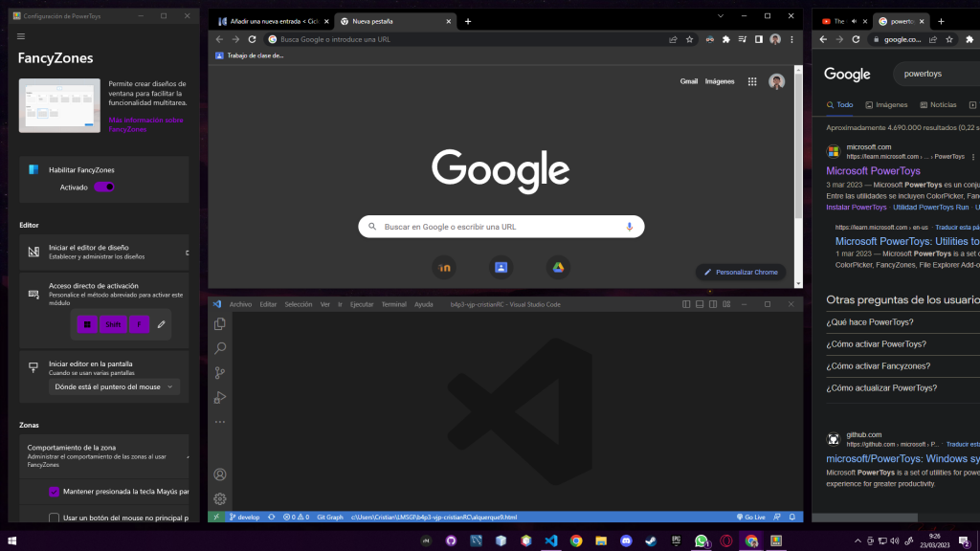The width and height of the screenshot is (980, 551).
Task: Open 'Dónde está el puntero del mouse' dropdown
Action: coord(114,386)
